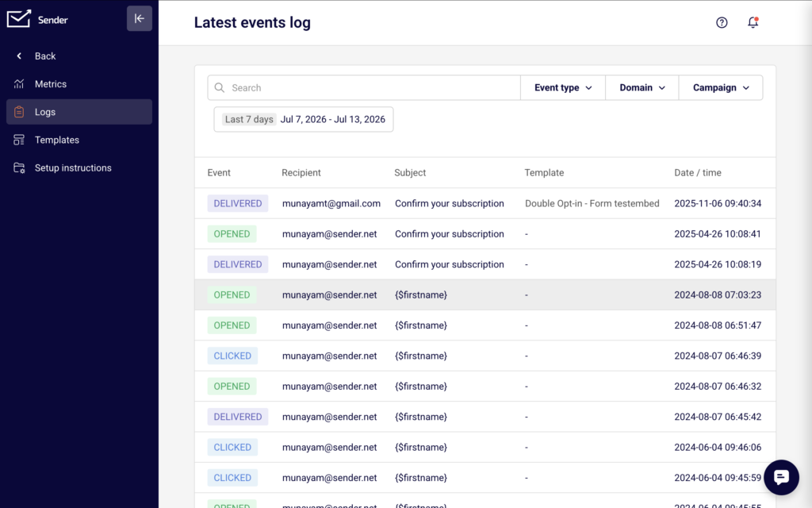Click timestamp 2025-04-26 10:08:19
Viewport: 812px width, 508px height.
(718, 264)
